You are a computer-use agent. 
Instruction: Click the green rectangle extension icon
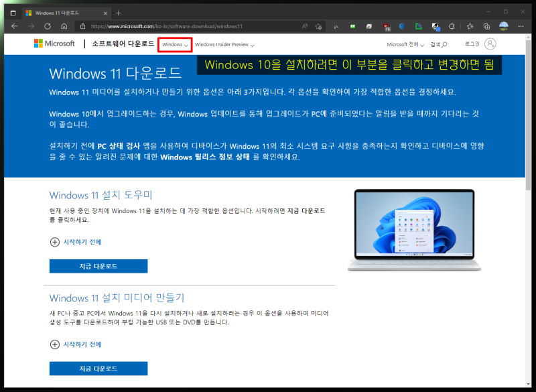tap(352, 26)
